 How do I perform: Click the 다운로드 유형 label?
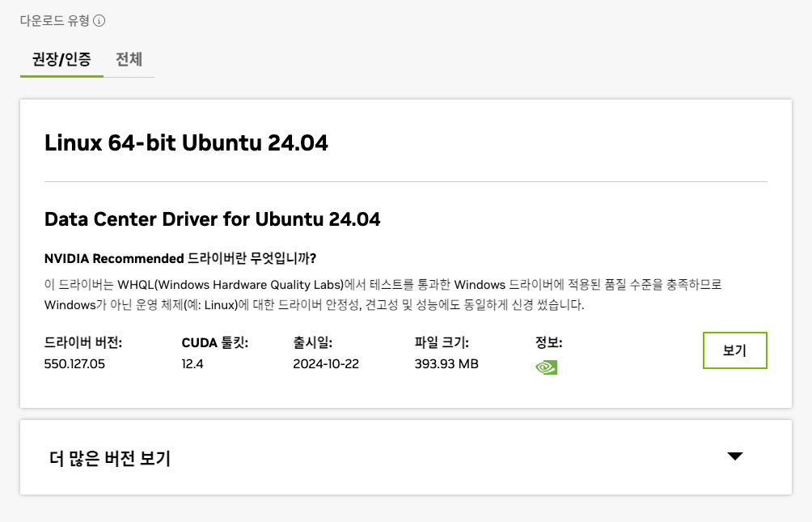pos(55,21)
